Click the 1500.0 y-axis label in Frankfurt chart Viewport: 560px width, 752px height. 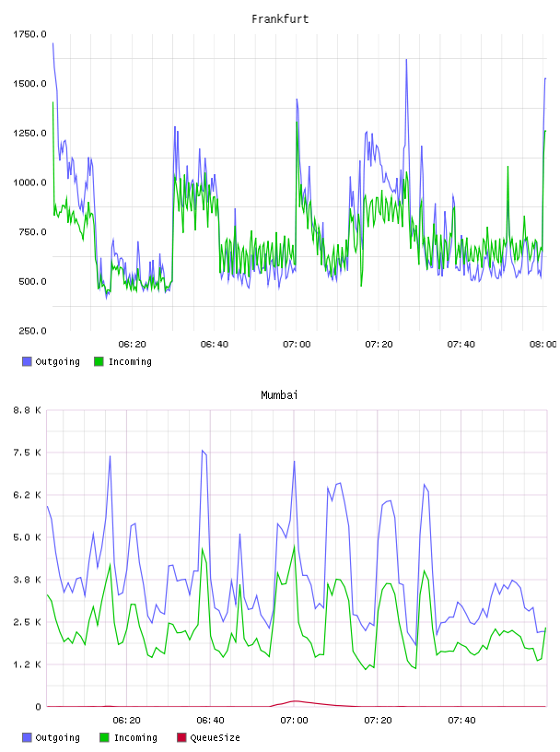point(29,84)
